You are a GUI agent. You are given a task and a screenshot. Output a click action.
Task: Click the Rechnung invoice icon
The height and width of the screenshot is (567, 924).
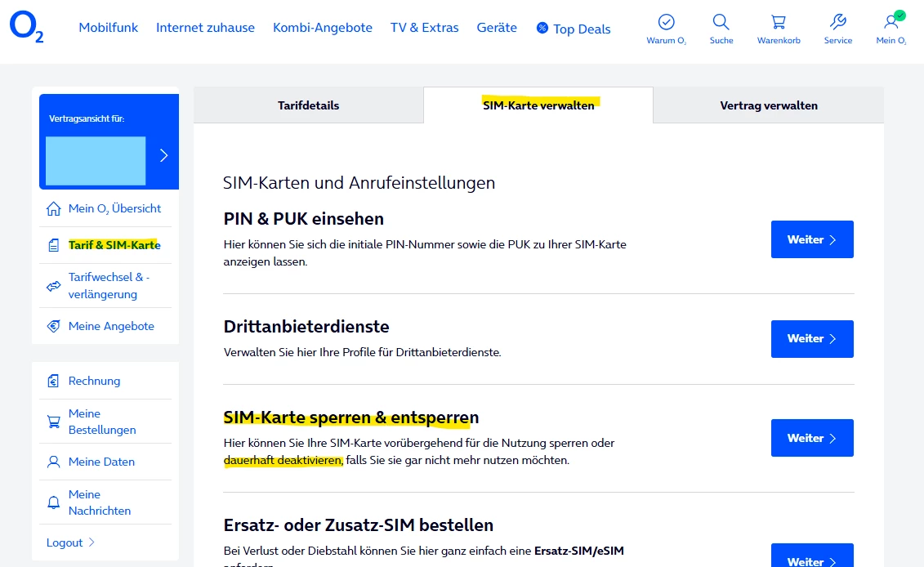click(x=54, y=381)
